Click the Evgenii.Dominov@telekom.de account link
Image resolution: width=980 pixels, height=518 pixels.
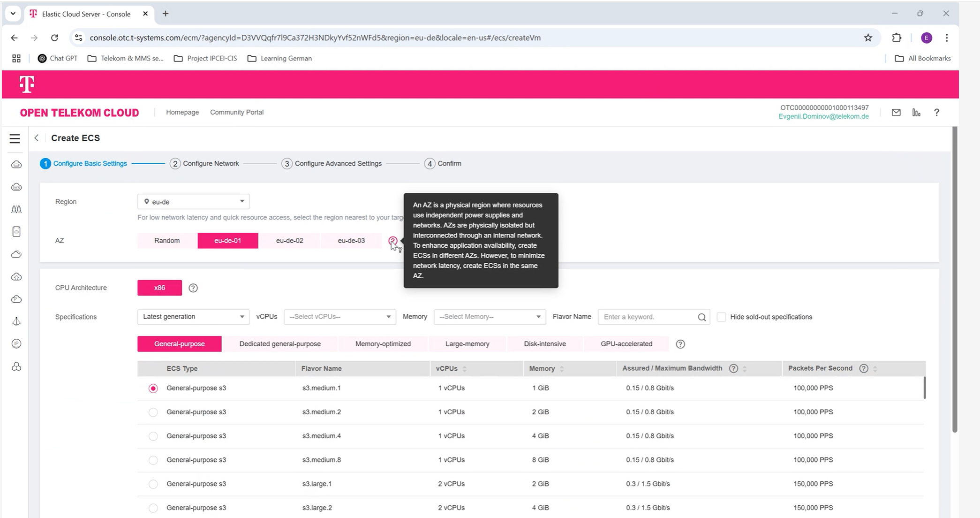pyautogui.click(x=823, y=116)
